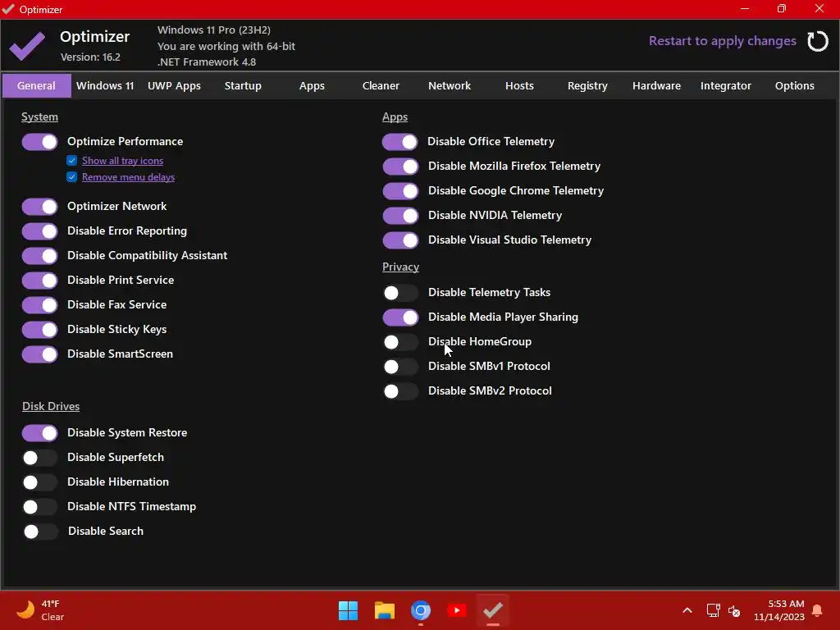
Task: Toggle Optimizer Network switch
Action: tap(39, 207)
